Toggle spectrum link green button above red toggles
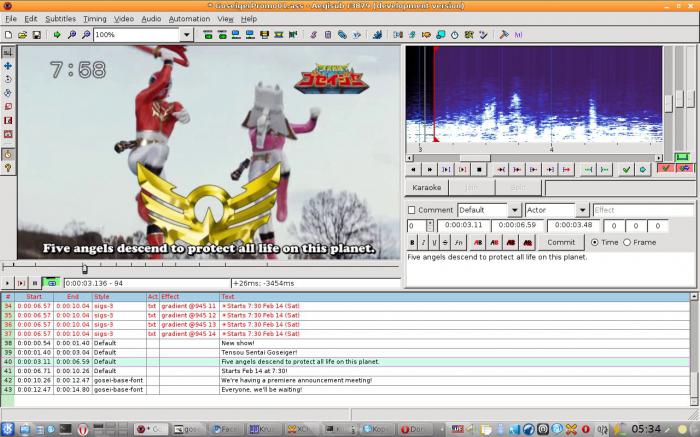The width and height of the screenshot is (700, 437). [x=682, y=157]
